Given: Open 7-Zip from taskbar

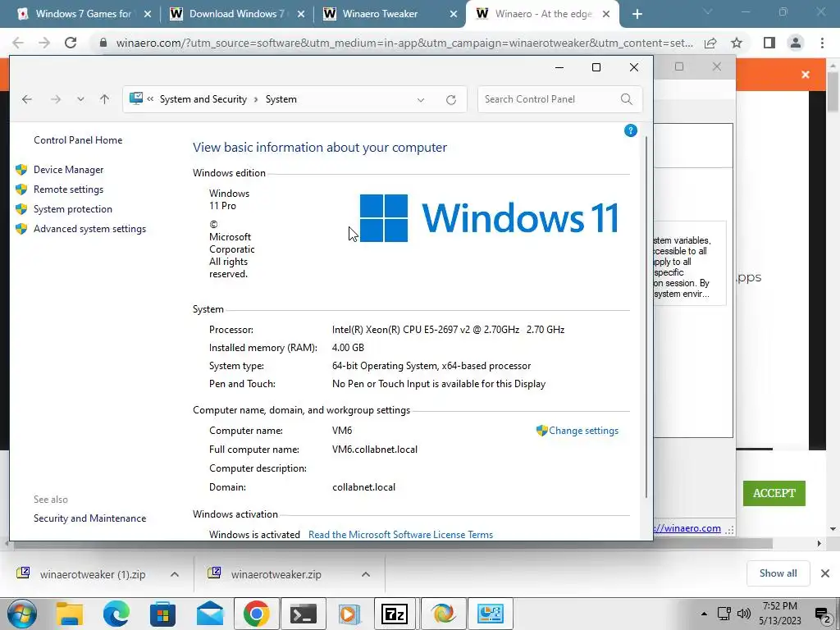Looking at the screenshot, I should tap(395, 614).
